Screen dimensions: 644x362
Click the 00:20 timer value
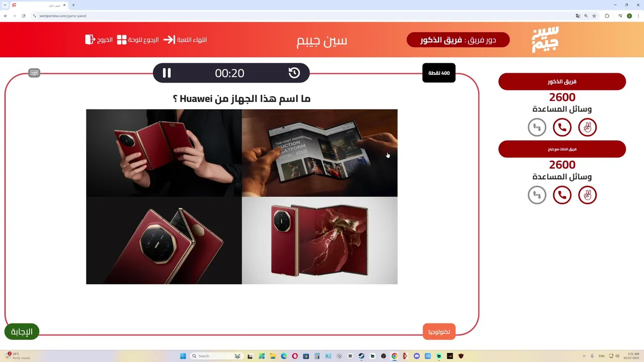point(229,73)
